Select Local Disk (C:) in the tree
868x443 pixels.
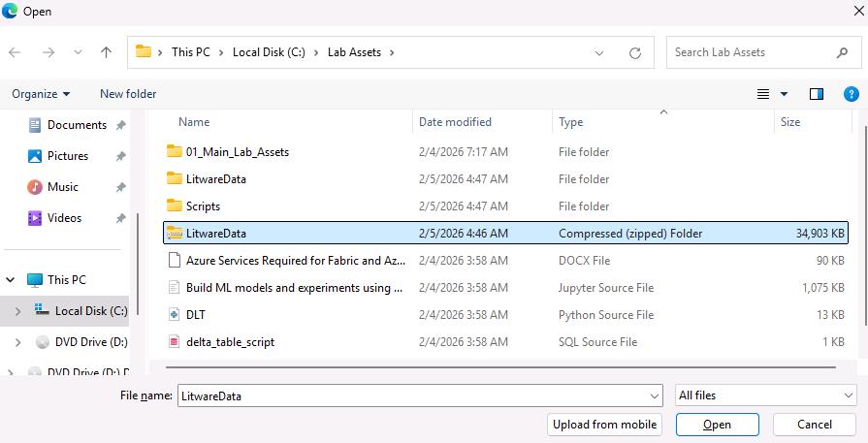[x=91, y=311]
